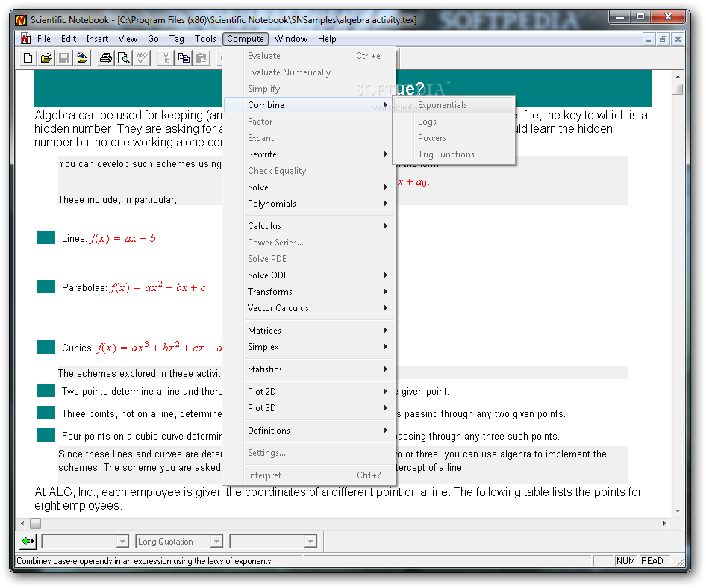The image size is (706, 588).
Task: Click the vertical scrollbar down arrow
Action: click(677, 511)
